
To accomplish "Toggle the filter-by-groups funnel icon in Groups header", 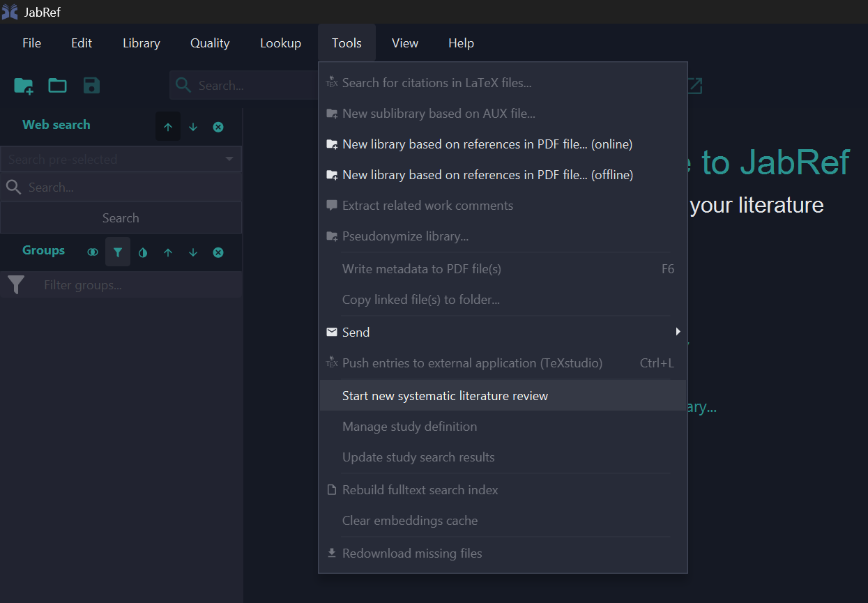I will point(118,252).
